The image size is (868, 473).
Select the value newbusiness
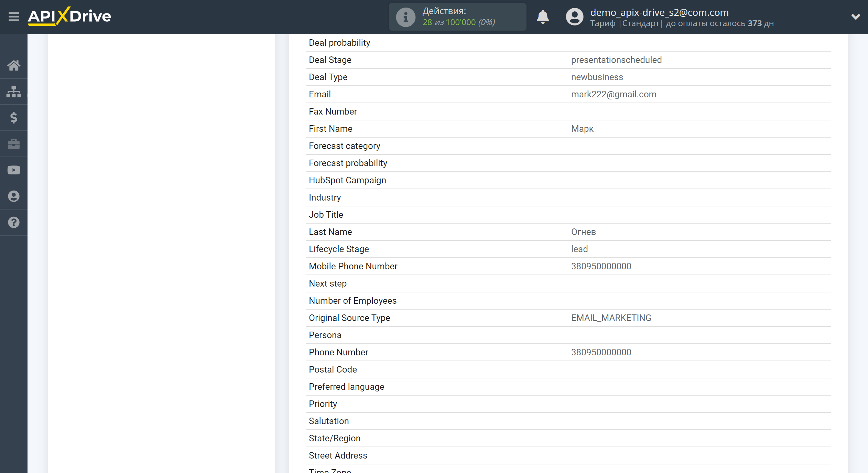597,77
